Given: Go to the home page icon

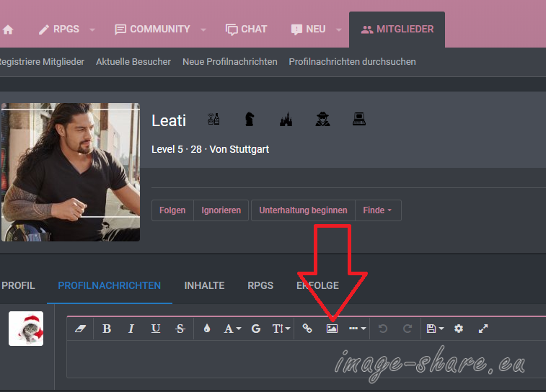Looking at the screenshot, I should pos(8,30).
